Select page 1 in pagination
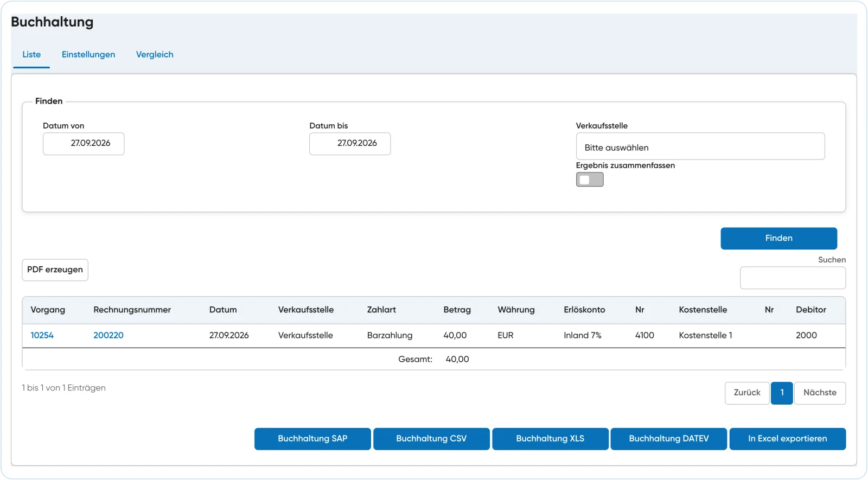 [x=782, y=393]
